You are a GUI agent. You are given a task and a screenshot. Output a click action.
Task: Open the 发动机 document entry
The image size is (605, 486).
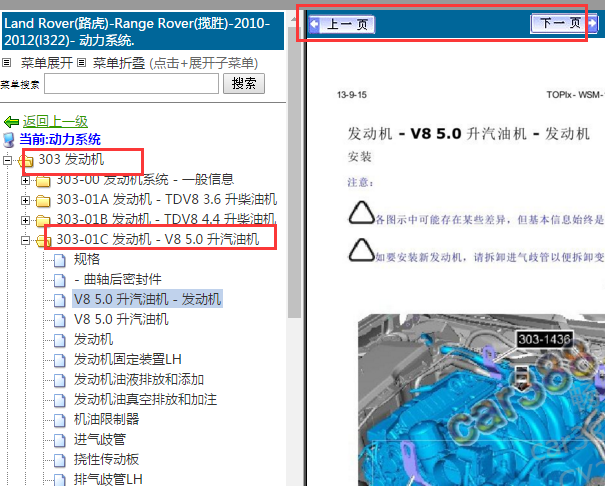pyautogui.click(x=93, y=339)
